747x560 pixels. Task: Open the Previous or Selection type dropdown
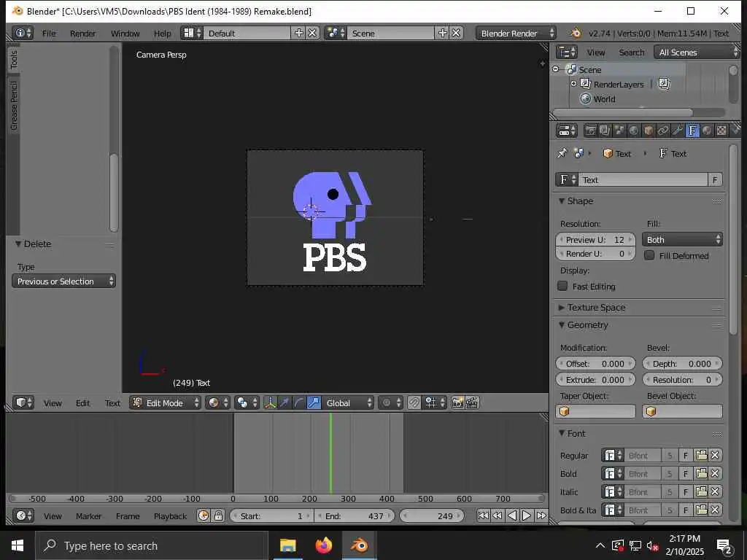pyautogui.click(x=64, y=281)
